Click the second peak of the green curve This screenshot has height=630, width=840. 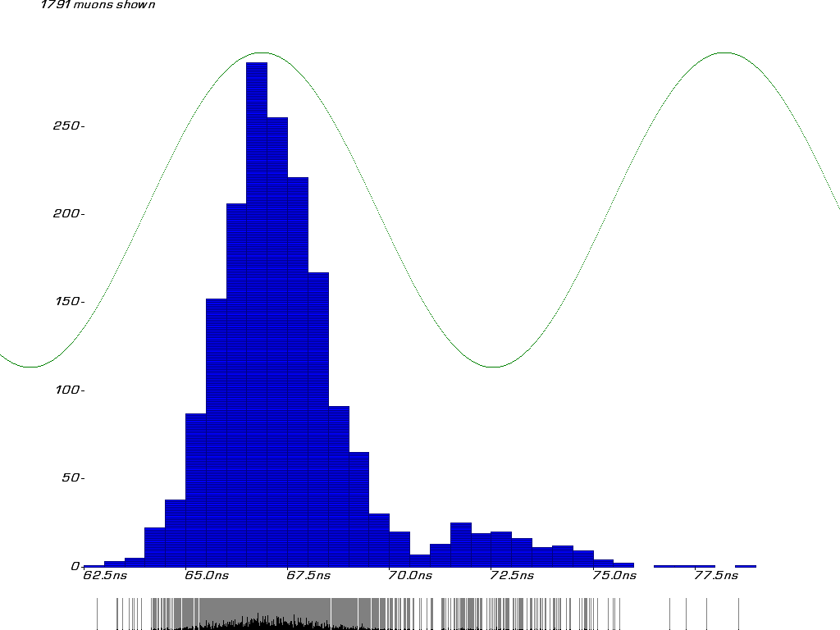725,52
